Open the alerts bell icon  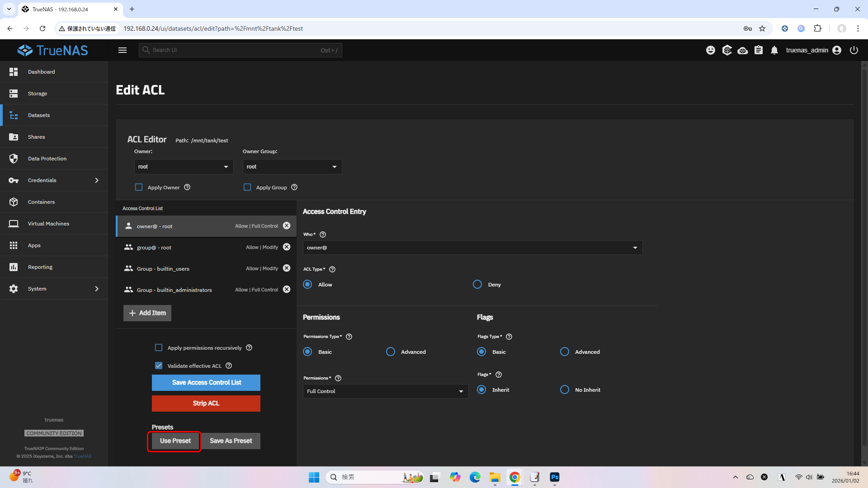[x=774, y=50]
